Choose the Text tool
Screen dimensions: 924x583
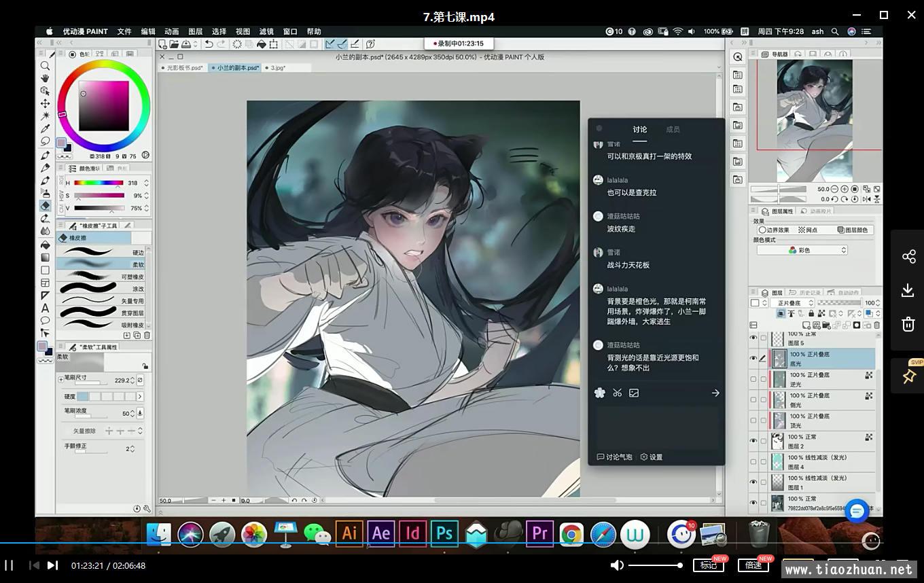click(45, 308)
